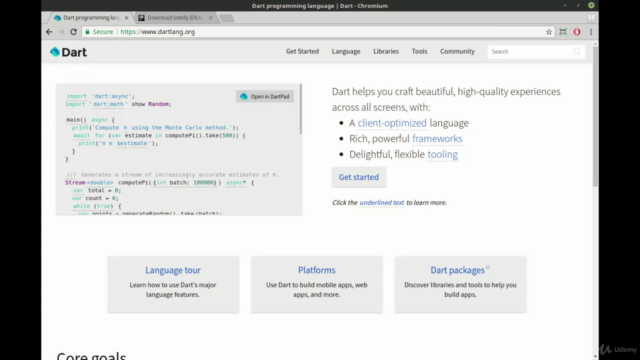Click the close window button in title bar
This screenshot has width=640, height=360.
pos(591,5)
